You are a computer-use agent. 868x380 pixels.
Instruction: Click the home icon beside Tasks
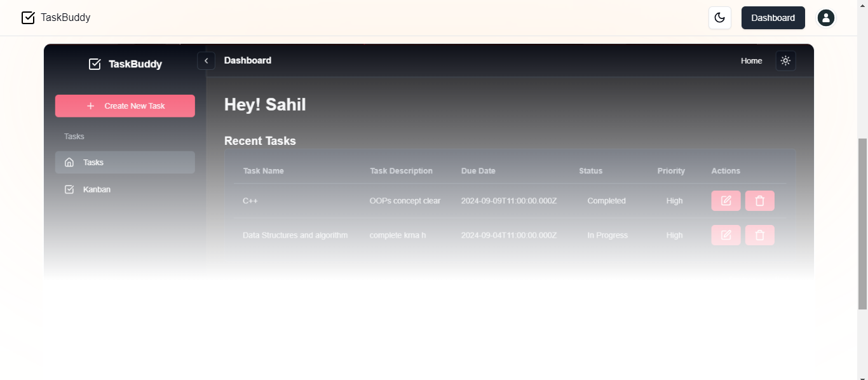click(69, 162)
